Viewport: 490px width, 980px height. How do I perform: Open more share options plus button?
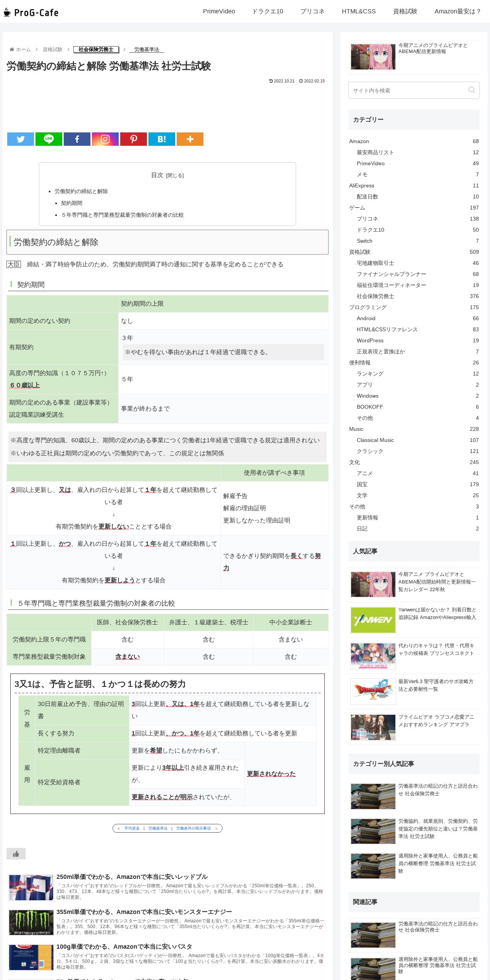tap(190, 139)
